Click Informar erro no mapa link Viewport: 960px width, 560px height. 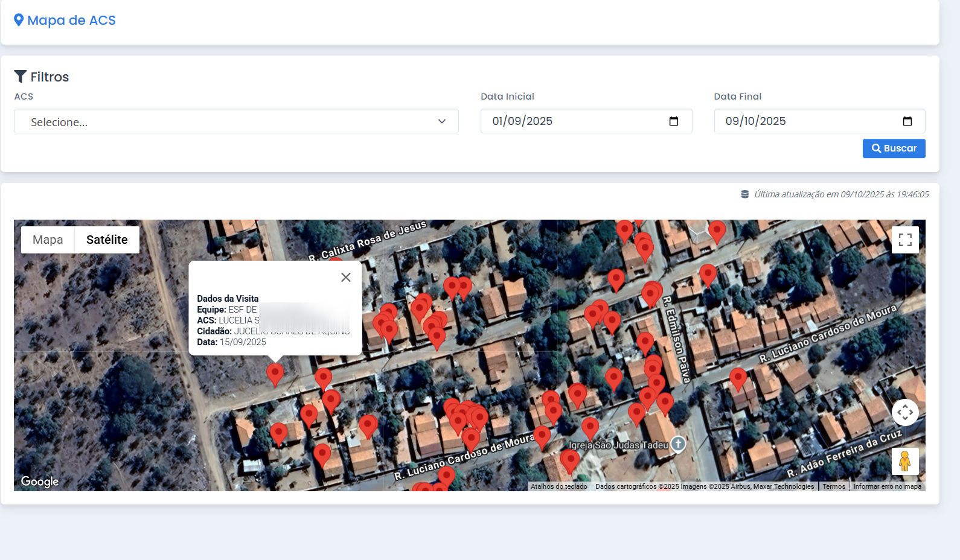888,486
